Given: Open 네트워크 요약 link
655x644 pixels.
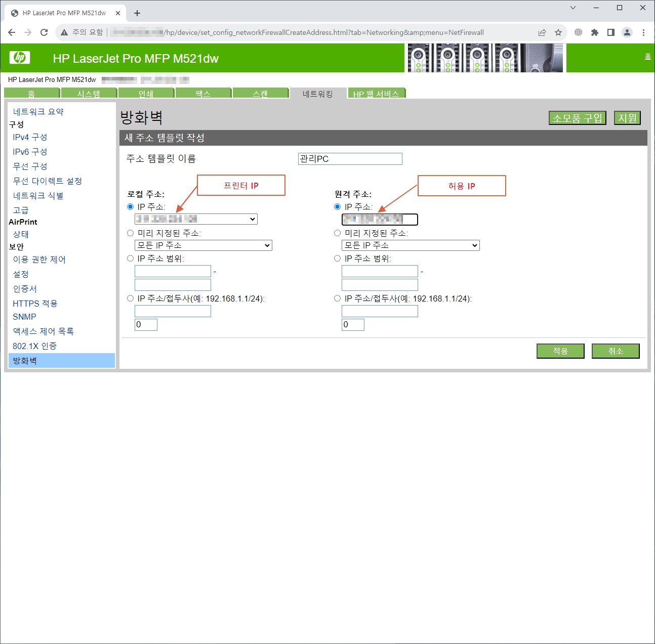Looking at the screenshot, I should (38, 112).
